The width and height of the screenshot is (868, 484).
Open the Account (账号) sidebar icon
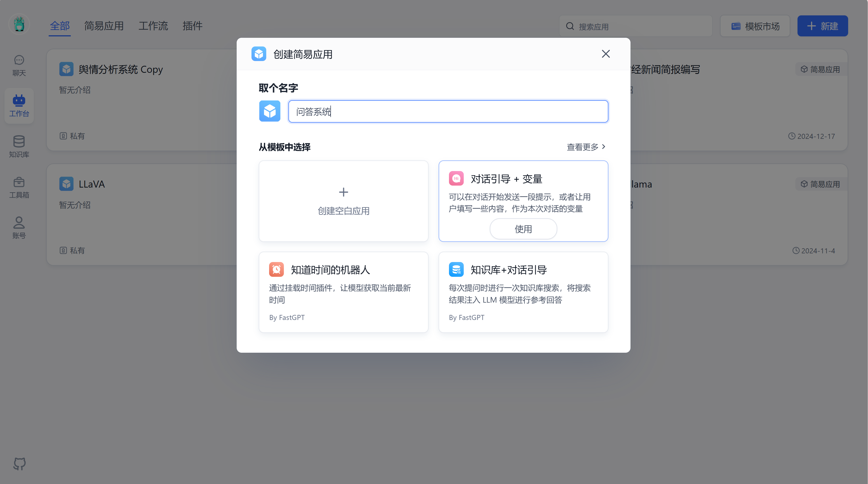tap(19, 228)
